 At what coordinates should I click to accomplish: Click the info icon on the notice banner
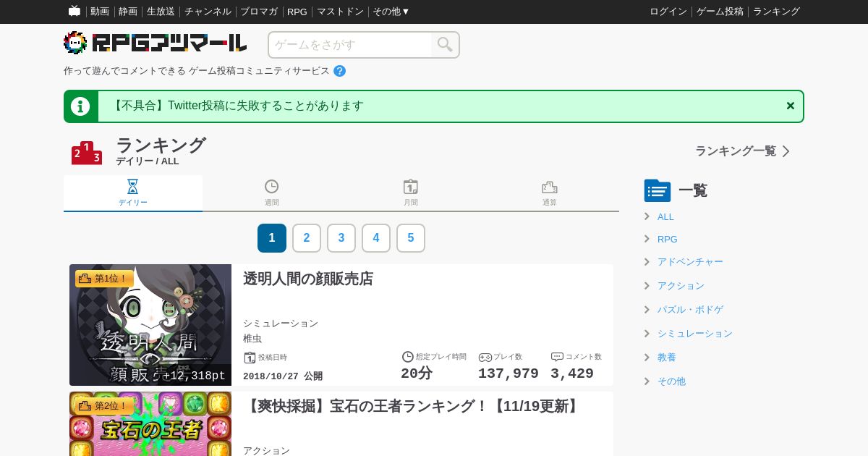(80, 106)
